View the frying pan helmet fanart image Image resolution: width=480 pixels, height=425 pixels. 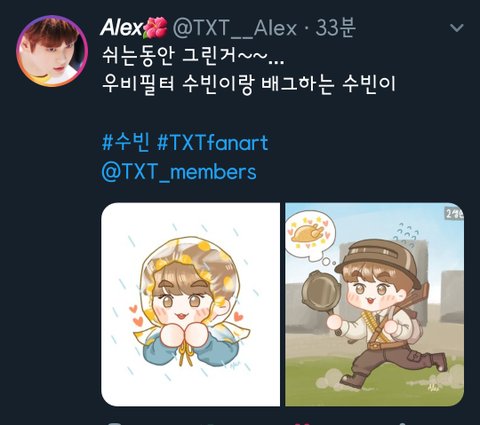pyautogui.click(x=375, y=304)
